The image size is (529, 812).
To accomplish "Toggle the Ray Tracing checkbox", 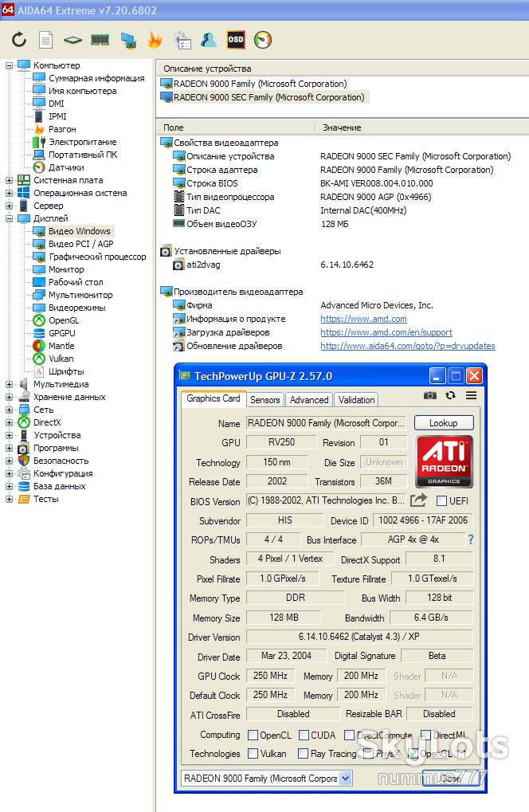I will (x=304, y=754).
